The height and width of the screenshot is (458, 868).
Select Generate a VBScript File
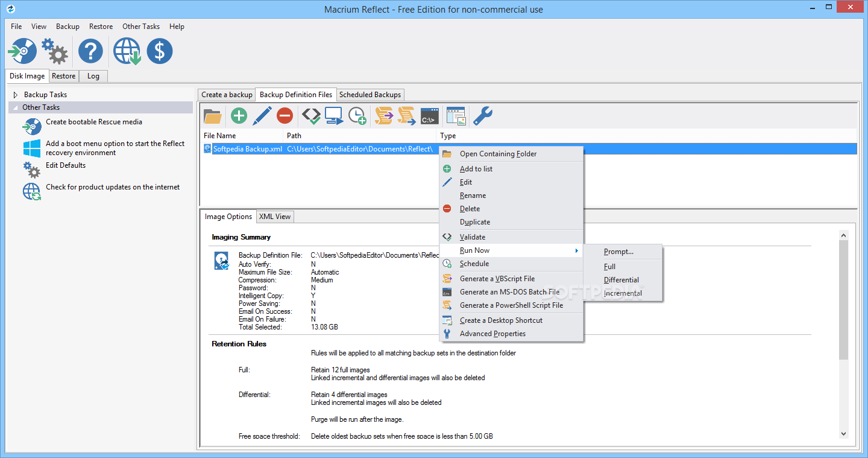point(511,279)
